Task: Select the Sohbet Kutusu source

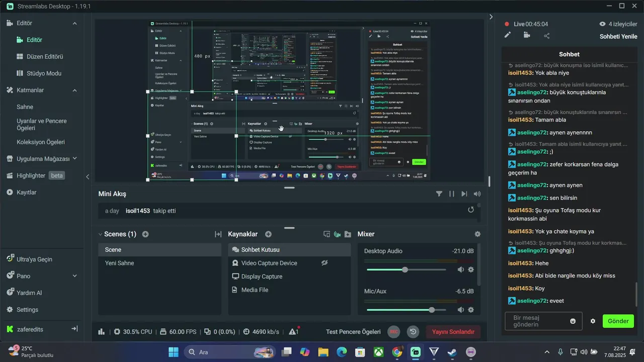Action: pos(289,250)
